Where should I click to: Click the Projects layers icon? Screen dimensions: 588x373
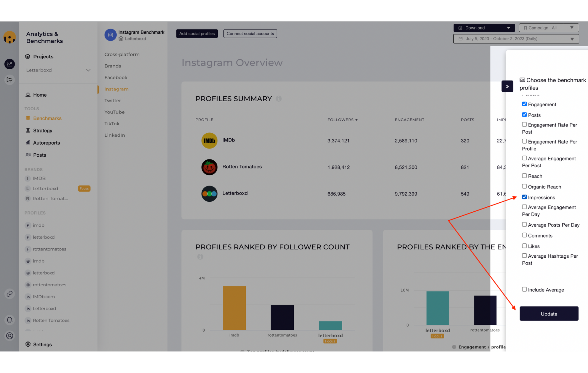[28, 57]
